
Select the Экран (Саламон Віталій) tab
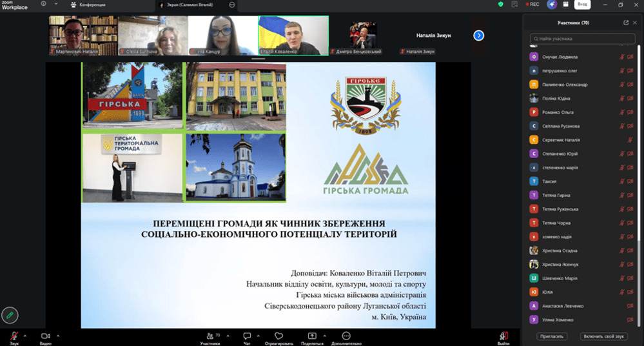tap(187, 5)
